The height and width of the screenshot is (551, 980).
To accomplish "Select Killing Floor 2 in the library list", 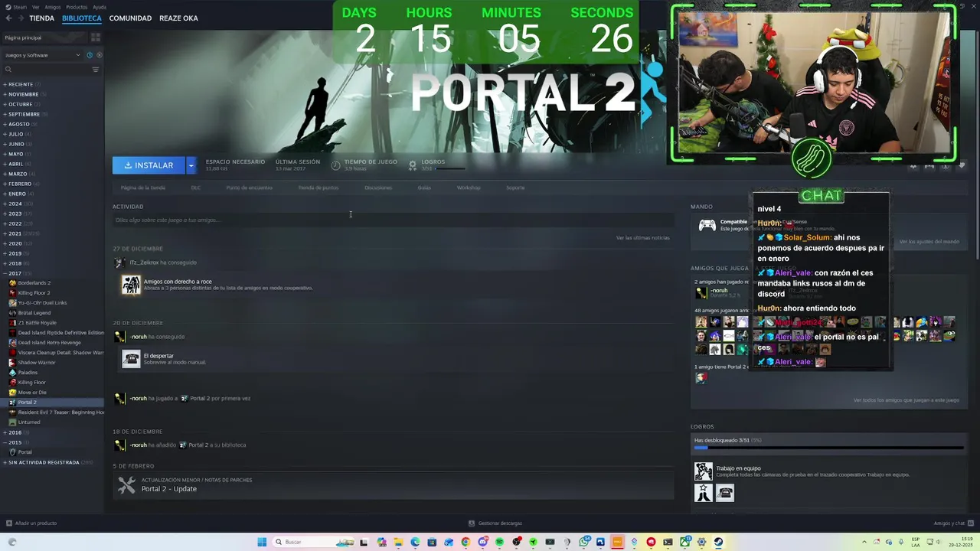I will pos(34,293).
